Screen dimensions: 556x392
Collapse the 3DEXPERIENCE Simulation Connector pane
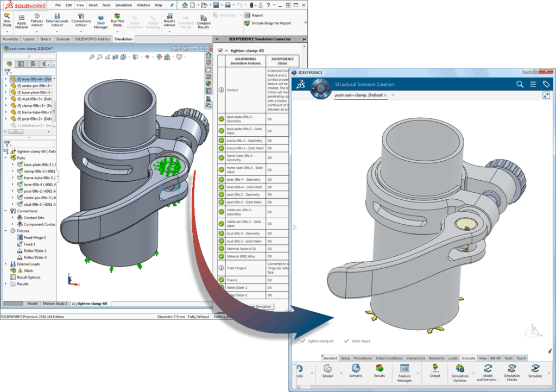(217, 39)
